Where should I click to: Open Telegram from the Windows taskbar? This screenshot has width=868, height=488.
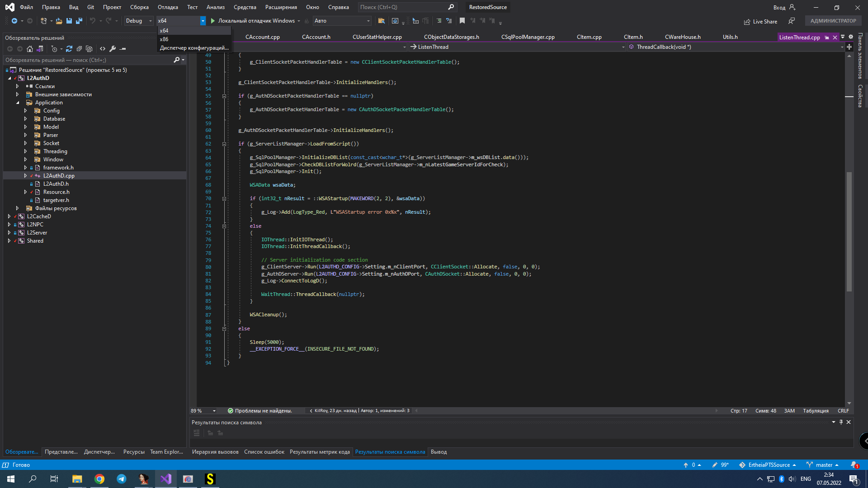point(122,479)
